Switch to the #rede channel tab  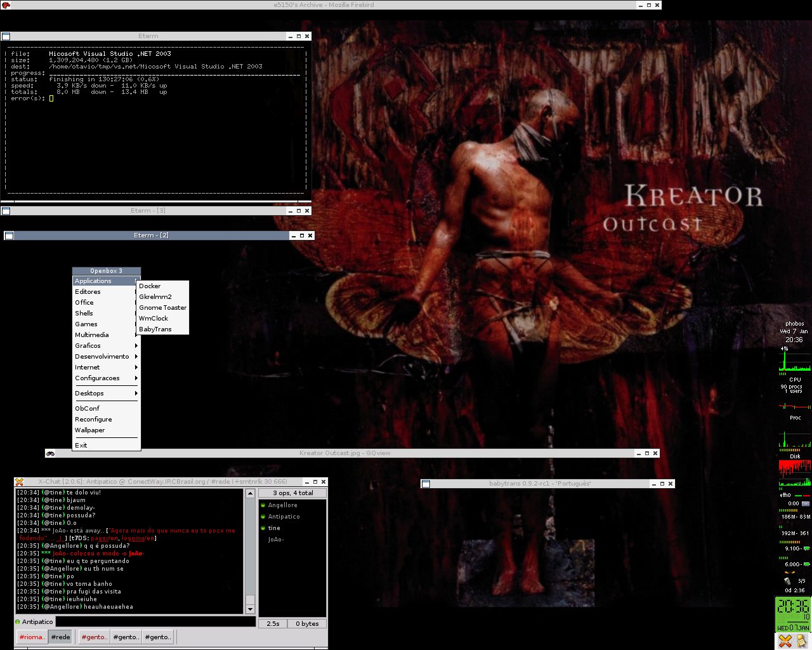60,637
